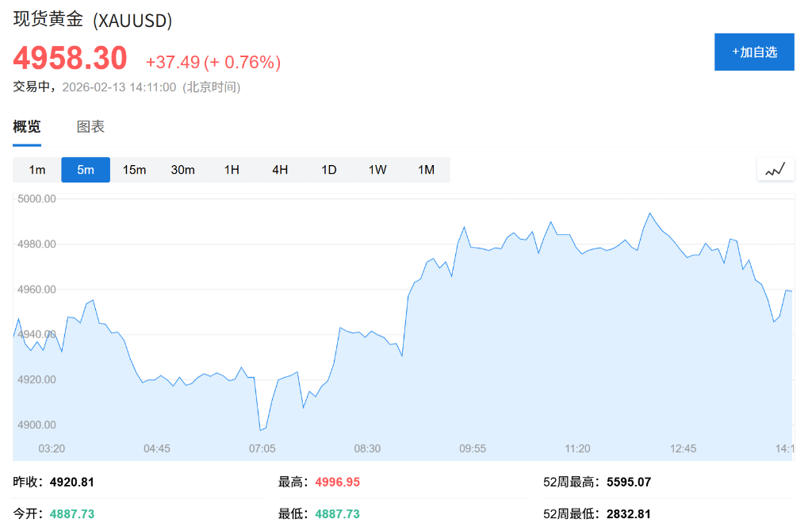Select the 1D timeframe
Viewport: 812px width, 527px height.
pyautogui.click(x=328, y=169)
